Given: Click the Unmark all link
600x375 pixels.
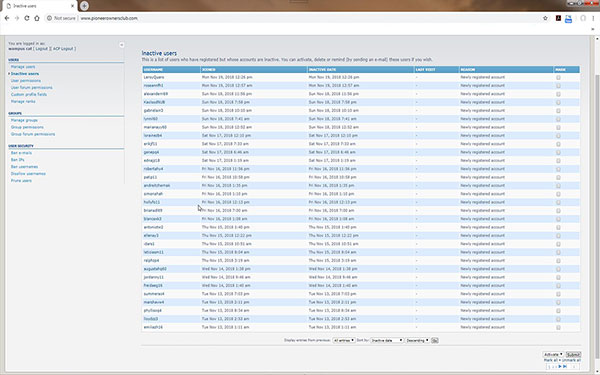Looking at the screenshot, I should click(571, 360).
